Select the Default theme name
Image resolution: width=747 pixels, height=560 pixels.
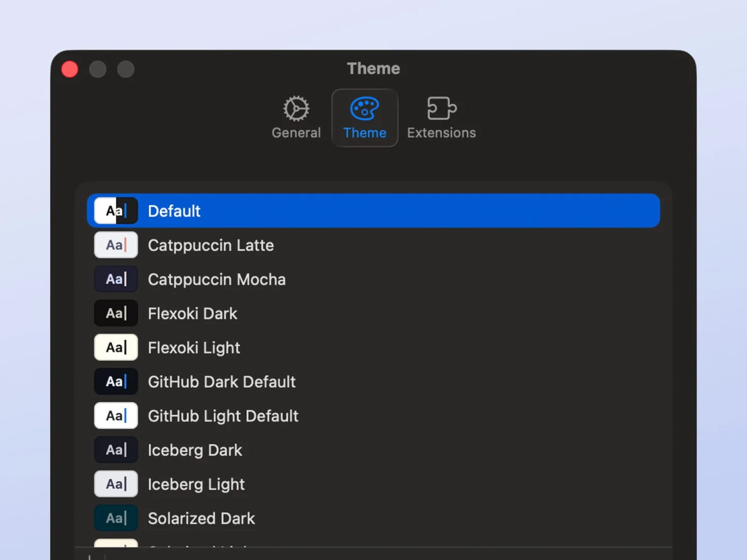(174, 211)
